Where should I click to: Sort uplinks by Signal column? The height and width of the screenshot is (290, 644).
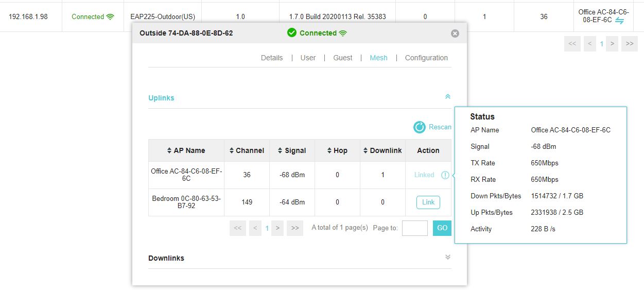292,150
